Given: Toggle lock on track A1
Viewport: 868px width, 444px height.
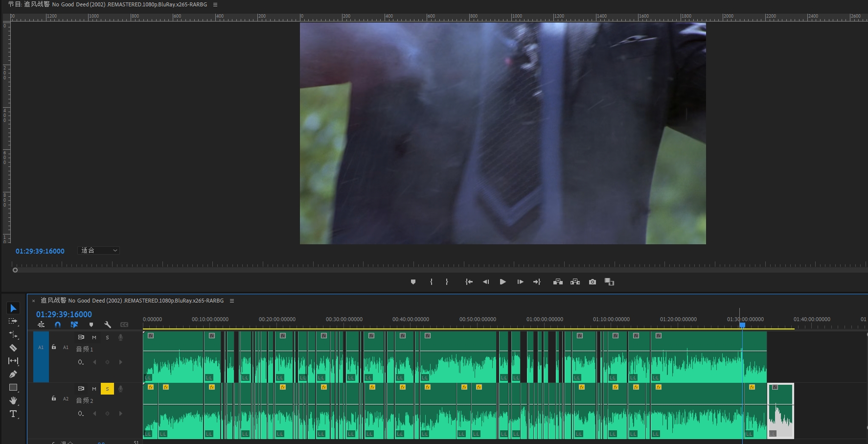Looking at the screenshot, I should [54, 347].
